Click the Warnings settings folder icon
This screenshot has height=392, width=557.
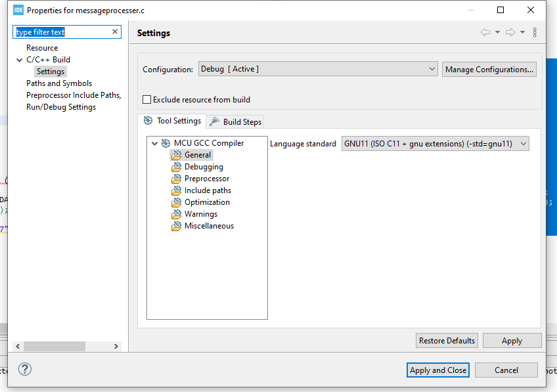pos(176,214)
